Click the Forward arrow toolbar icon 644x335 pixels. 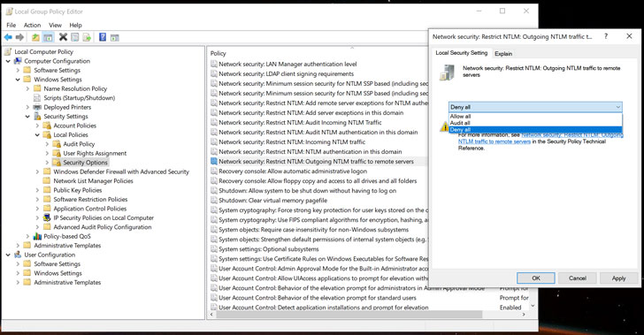(19, 37)
